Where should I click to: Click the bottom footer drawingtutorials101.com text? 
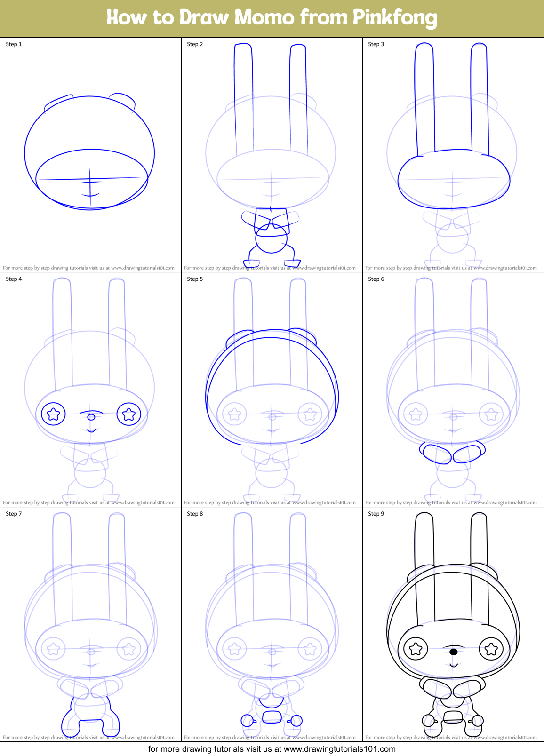[x=272, y=749]
